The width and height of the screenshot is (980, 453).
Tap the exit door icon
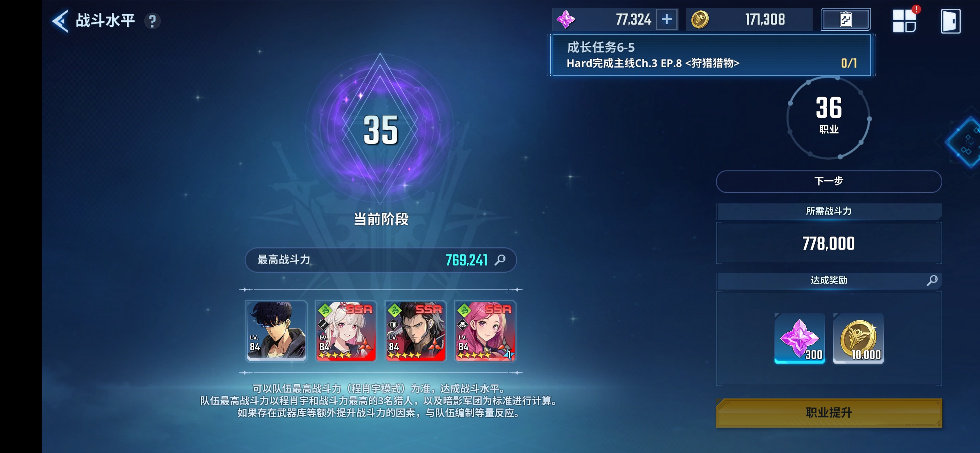pos(950,21)
